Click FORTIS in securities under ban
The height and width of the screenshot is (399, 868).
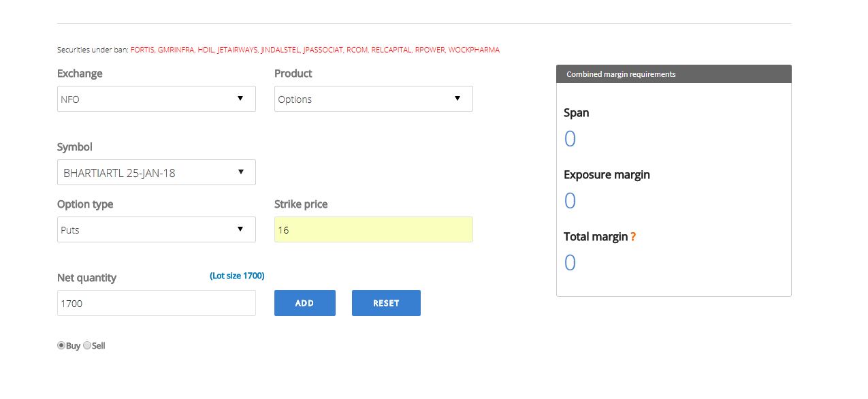[x=142, y=50]
